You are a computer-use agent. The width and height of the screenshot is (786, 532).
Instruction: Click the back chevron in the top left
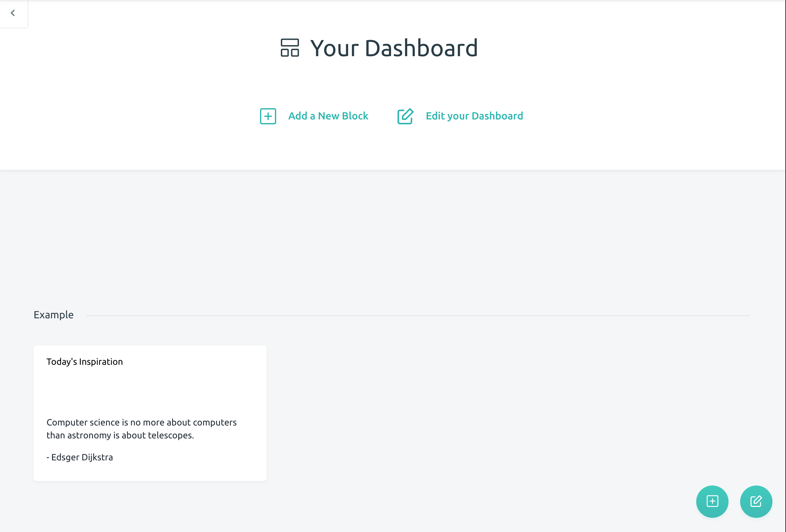(x=13, y=13)
